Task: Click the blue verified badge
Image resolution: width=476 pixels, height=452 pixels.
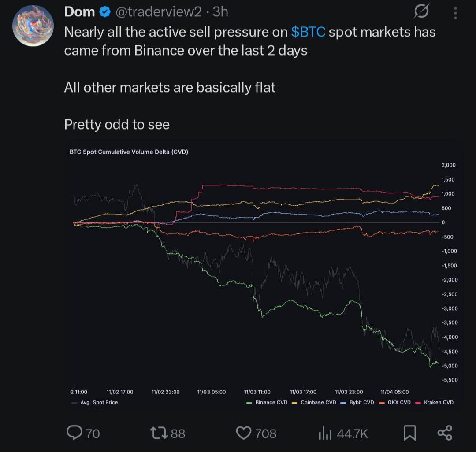Action: tap(105, 12)
